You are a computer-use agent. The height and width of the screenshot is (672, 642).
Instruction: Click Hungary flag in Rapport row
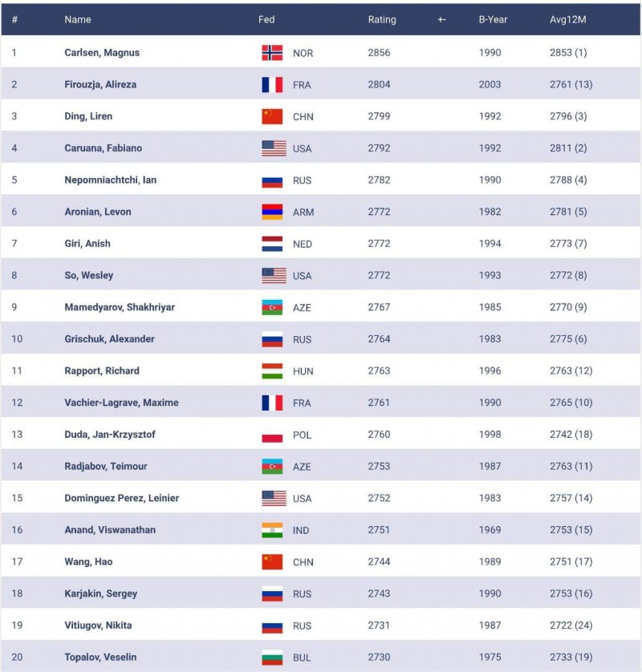coord(272,370)
